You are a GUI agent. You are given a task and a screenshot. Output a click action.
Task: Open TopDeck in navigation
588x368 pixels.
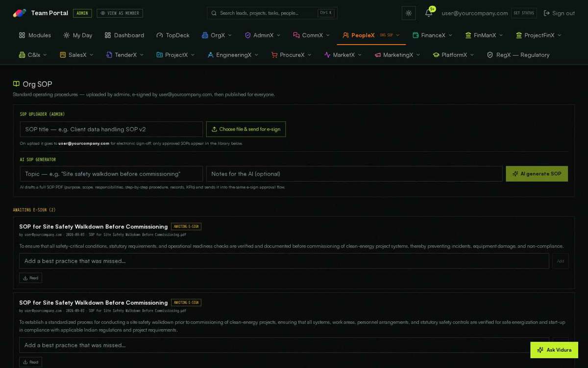(x=173, y=35)
